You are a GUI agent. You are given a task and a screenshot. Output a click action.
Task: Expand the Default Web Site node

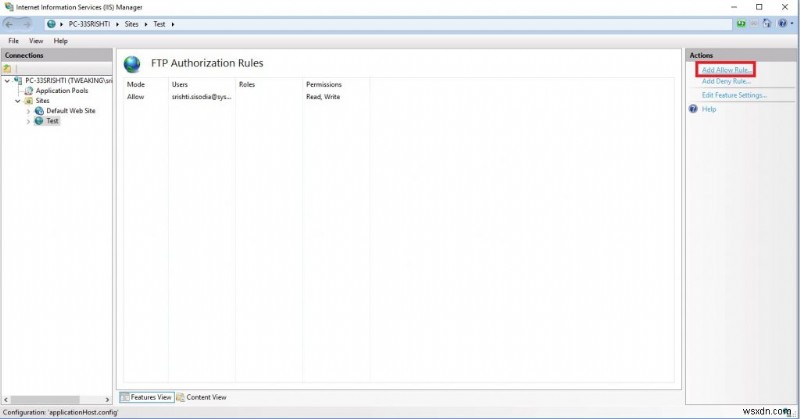pos(29,111)
